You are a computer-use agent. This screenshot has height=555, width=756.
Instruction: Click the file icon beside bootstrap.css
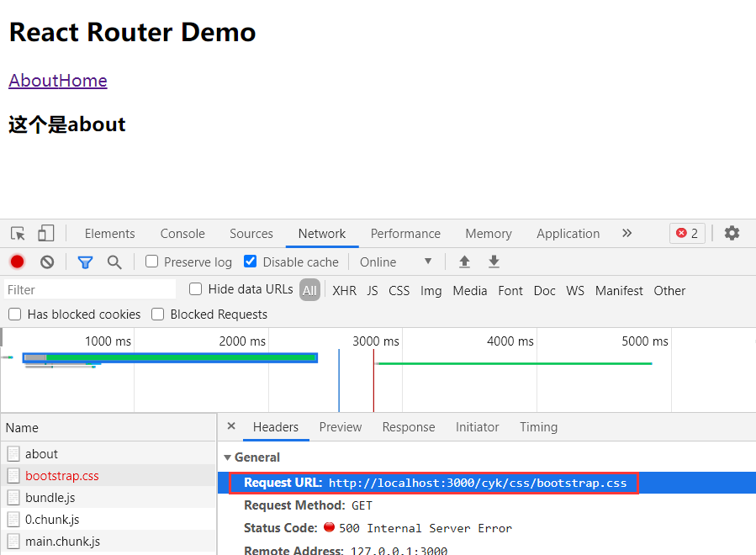(13, 476)
